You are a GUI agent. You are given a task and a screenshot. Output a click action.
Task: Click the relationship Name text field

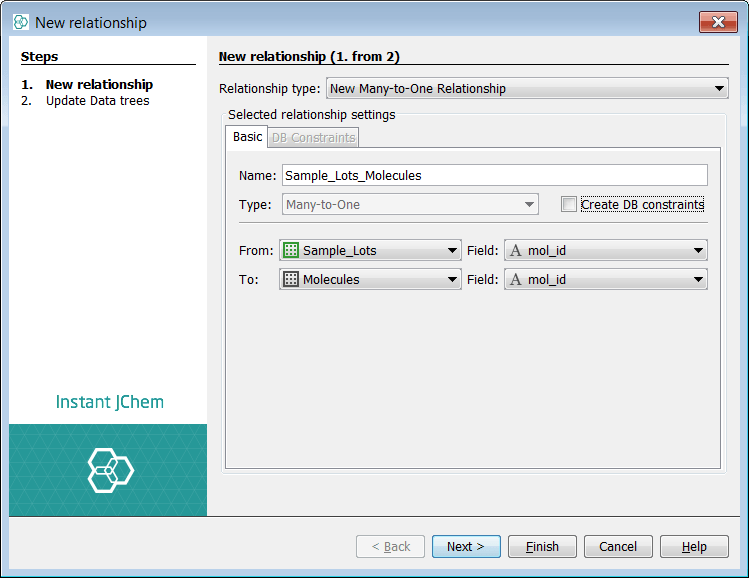[494, 175]
